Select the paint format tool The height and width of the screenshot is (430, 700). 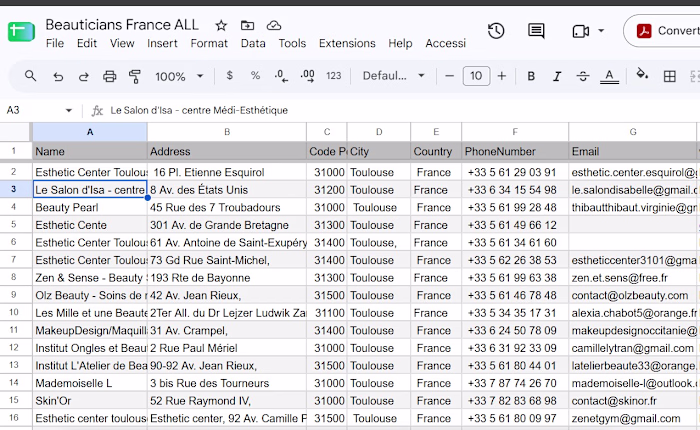(134, 76)
